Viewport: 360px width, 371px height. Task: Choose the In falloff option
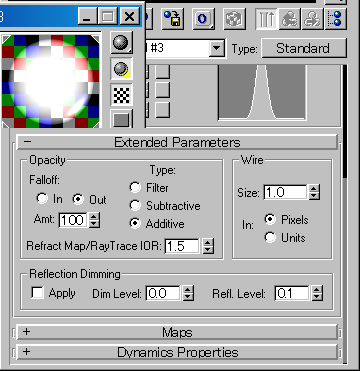(x=42, y=199)
